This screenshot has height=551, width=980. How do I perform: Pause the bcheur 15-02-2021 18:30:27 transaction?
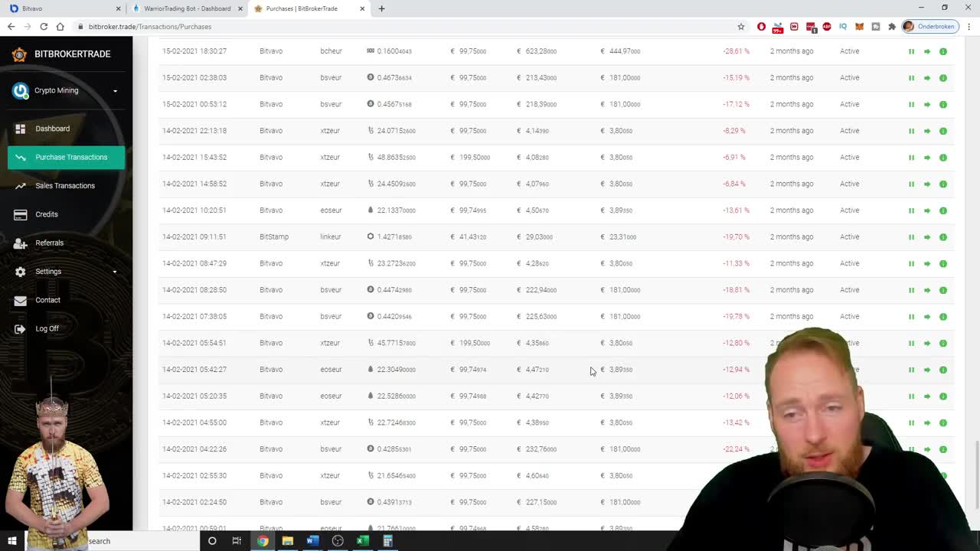[911, 51]
